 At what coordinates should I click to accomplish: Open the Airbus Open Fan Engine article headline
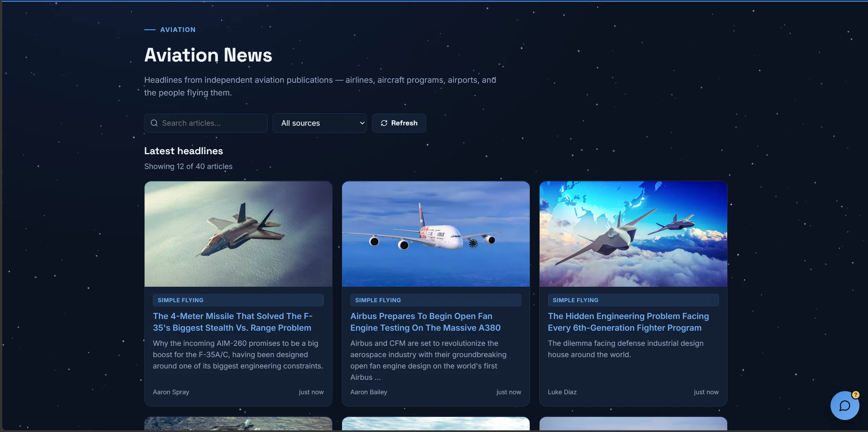pyautogui.click(x=425, y=322)
